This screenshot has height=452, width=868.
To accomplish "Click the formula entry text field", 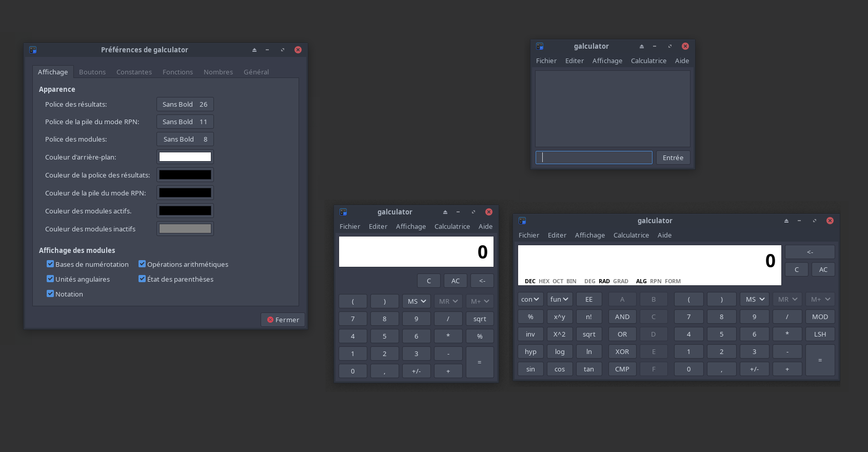I will coord(594,158).
